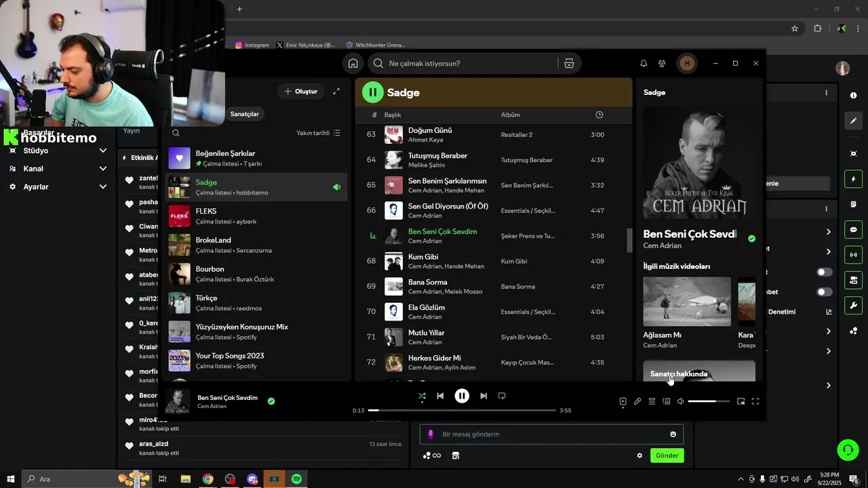This screenshot has height=488, width=868.
Task: Open Spotify notifications bell
Action: point(644,63)
